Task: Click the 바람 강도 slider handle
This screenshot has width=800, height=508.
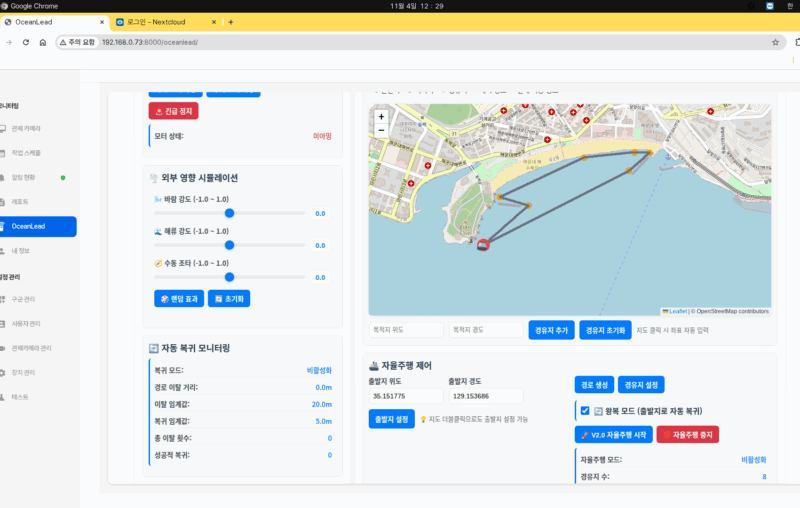Action: point(229,213)
